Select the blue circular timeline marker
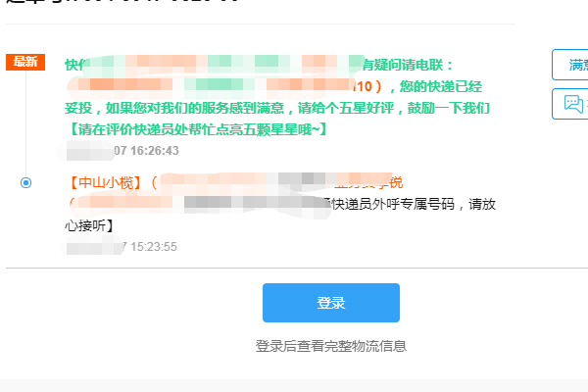Image resolution: width=588 pixels, height=392 pixels. pos(25,182)
